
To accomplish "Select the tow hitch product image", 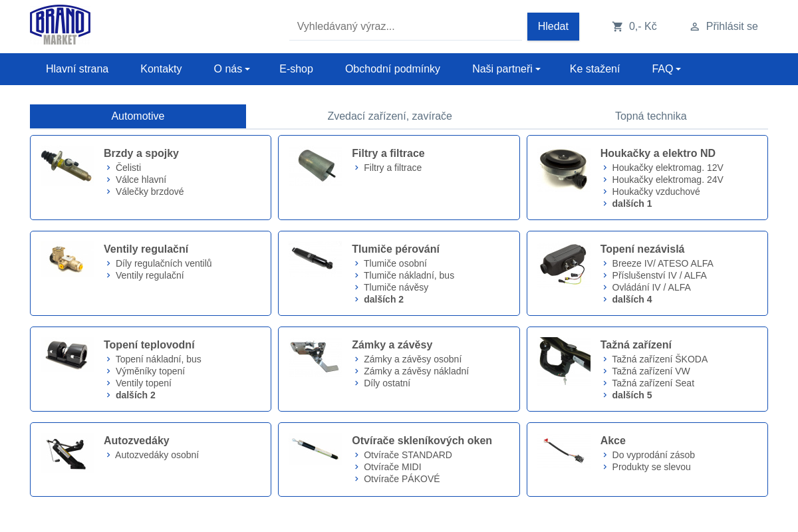I will point(564,360).
